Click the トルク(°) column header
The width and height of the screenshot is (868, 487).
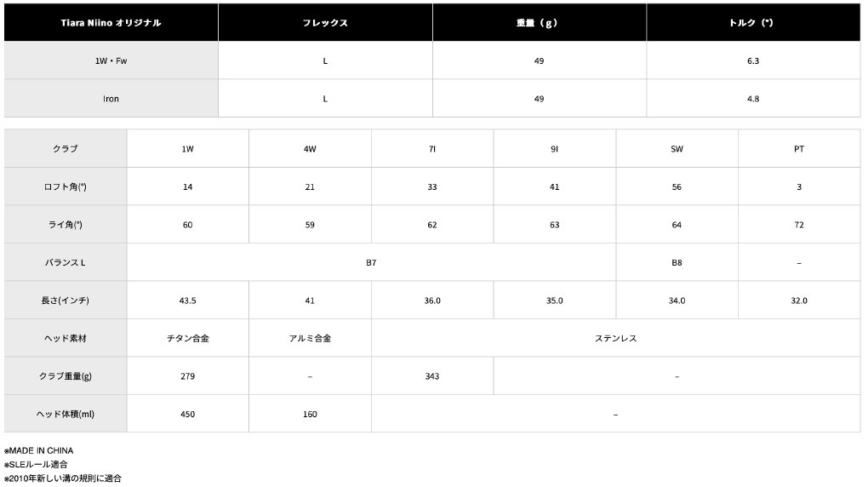752,23
